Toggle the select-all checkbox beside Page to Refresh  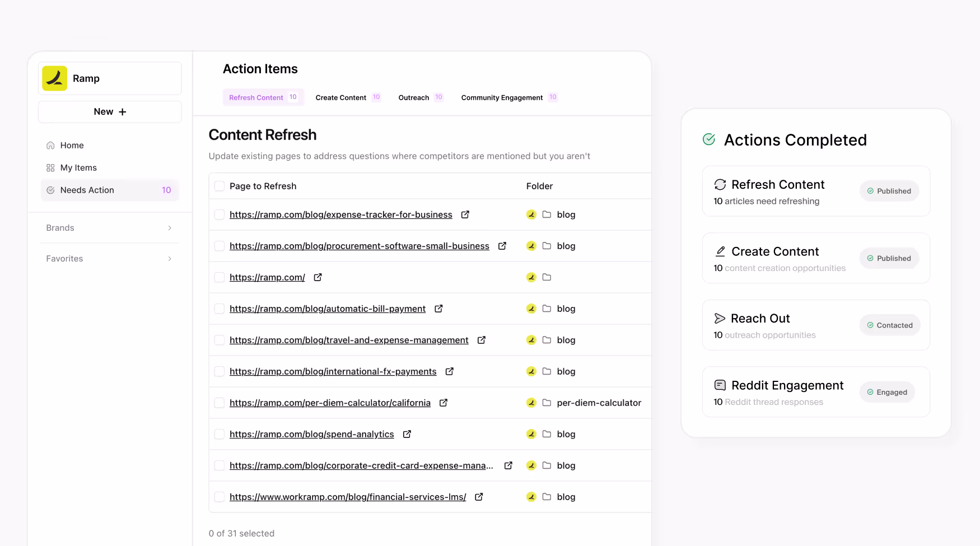[220, 186]
